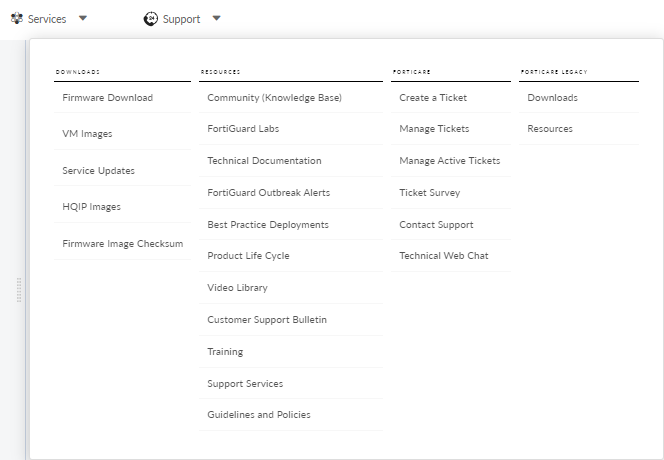This screenshot has height=460, width=664.
Task: Open Resources under FortiCare Legacy
Action: point(550,129)
